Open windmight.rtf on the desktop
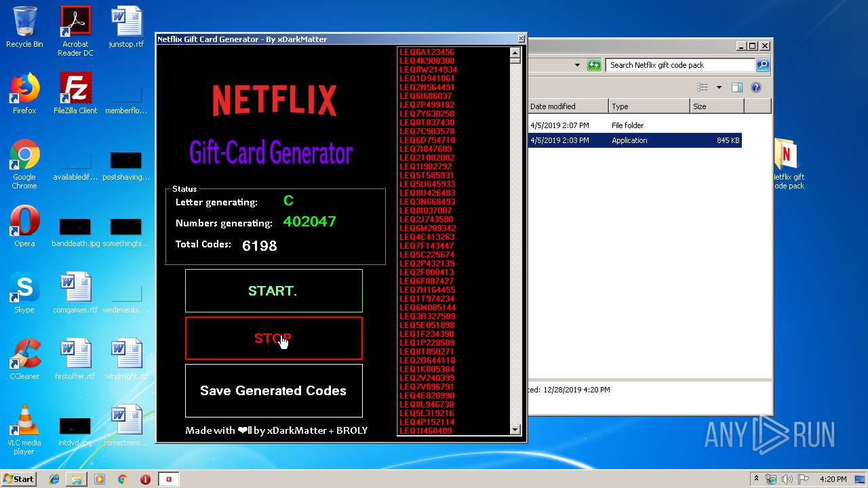The width and height of the screenshot is (868, 488). pos(126,359)
